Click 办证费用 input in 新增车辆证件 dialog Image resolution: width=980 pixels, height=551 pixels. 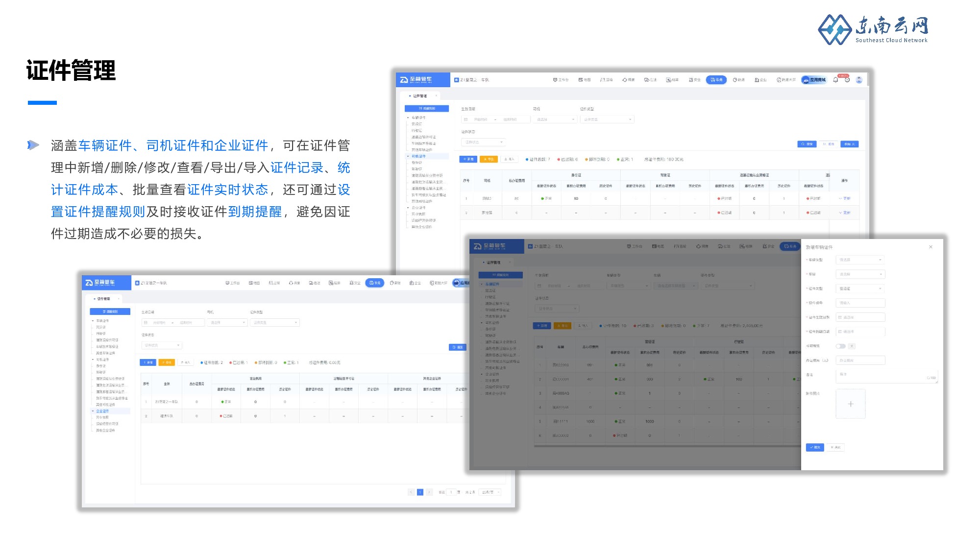[x=860, y=360]
